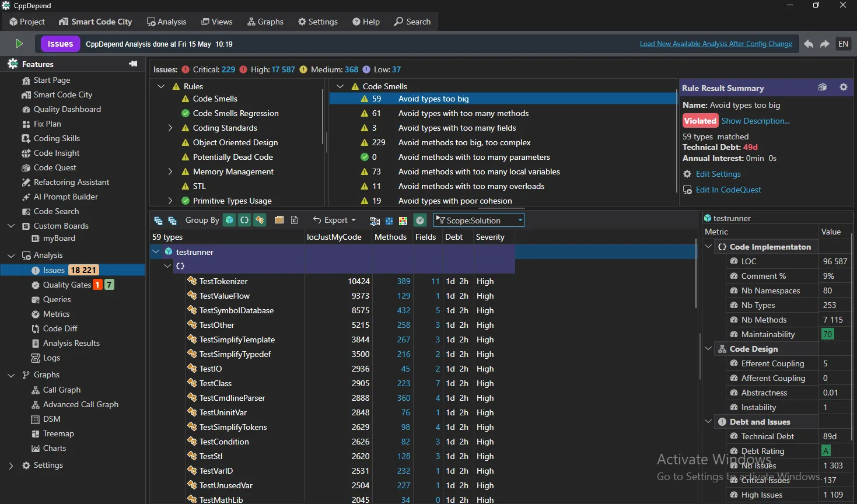This screenshot has width=857, height=504.
Task: Toggle Group By project cube button
Action: coord(229,220)
